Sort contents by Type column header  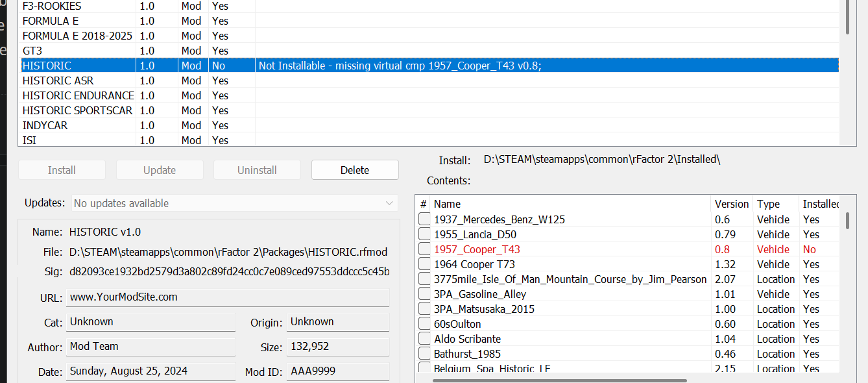(x=776, y=204)
